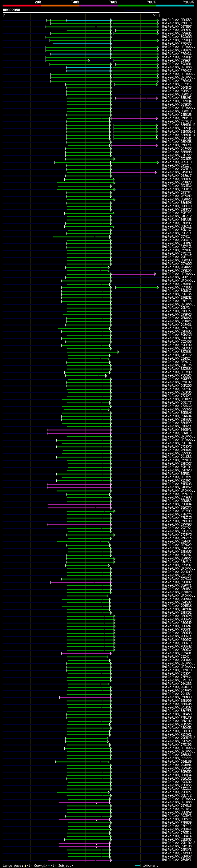
Task: Open the UniRef100_Q6L597 hit
Action: pyautogui.click(x=177, y=30)
